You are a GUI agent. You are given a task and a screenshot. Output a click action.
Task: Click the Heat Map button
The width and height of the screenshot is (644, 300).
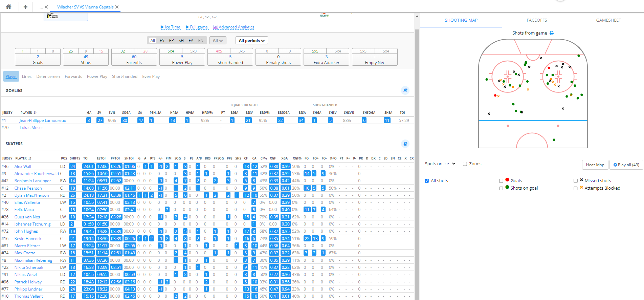click(595, 165)
